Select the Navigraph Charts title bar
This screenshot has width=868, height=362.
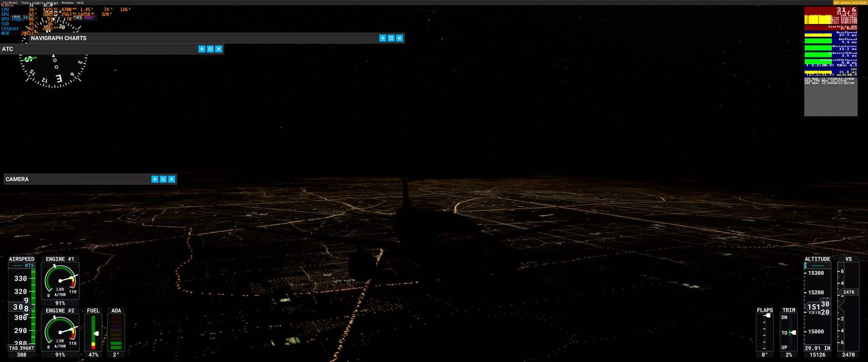pos(217,38)
